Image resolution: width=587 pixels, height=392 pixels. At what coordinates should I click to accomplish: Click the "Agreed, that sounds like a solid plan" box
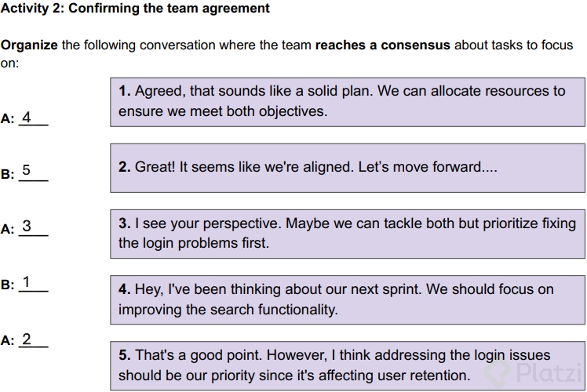point(348,102)
